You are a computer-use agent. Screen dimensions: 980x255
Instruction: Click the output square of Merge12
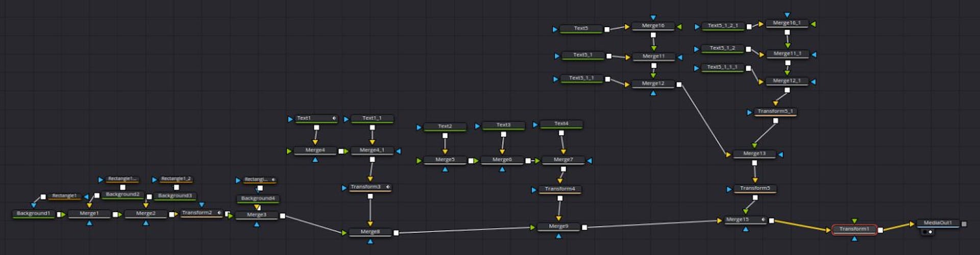(x=679, y=85)
